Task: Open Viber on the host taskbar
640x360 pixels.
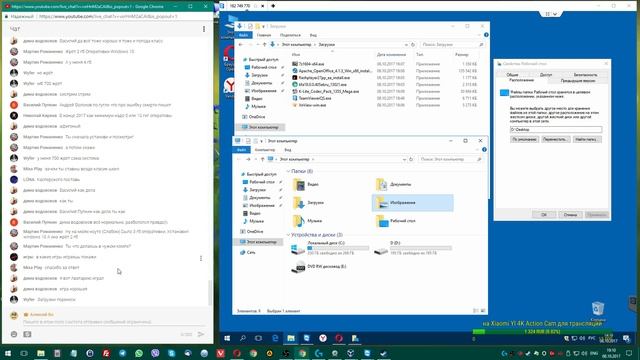Action: [155, 353]
